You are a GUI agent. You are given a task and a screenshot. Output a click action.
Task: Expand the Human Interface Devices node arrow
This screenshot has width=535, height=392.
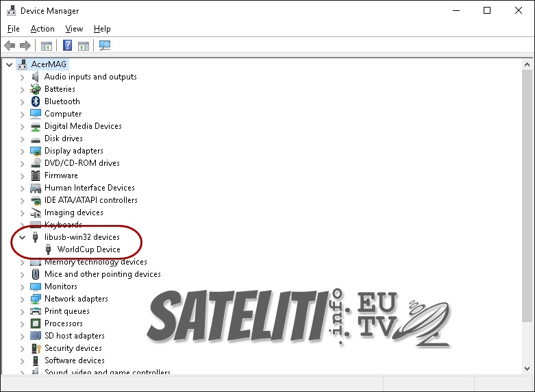(22, 188)
